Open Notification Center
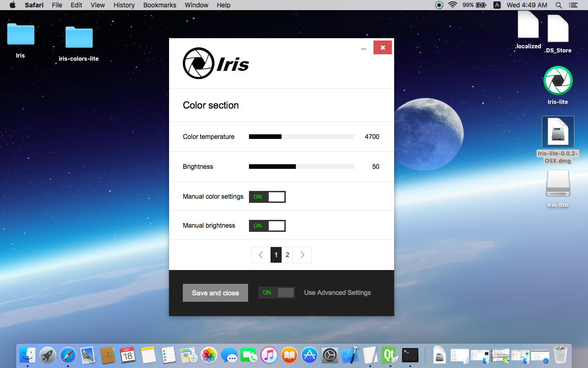 point(573,5)
